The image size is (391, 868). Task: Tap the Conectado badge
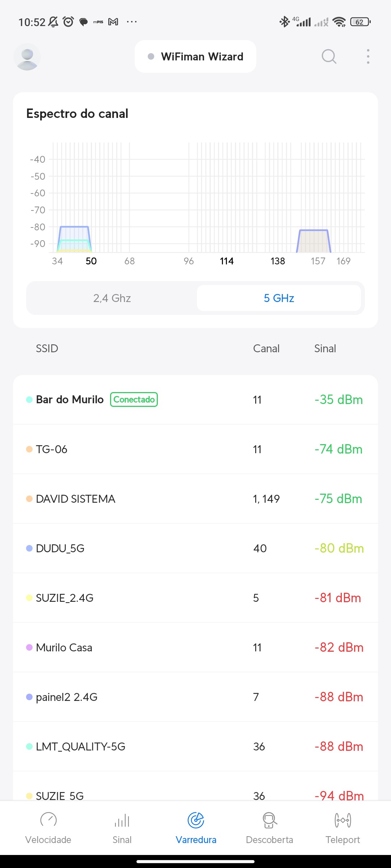pos(134,400)
